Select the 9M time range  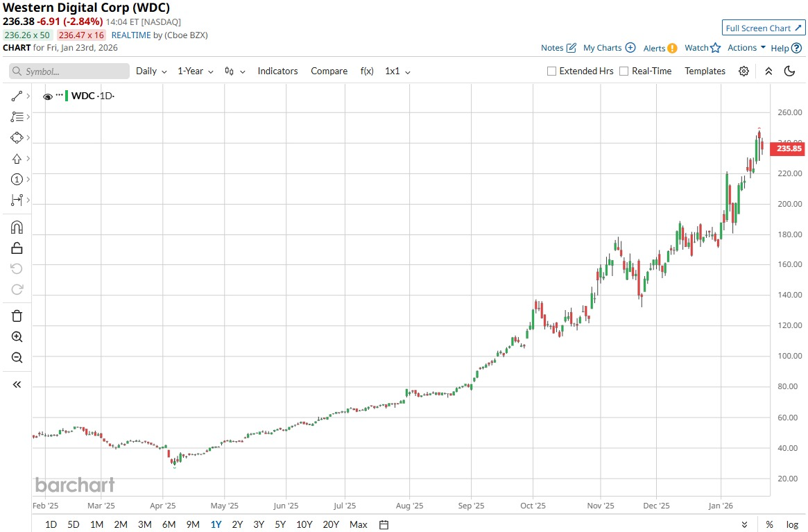[193, 525]
